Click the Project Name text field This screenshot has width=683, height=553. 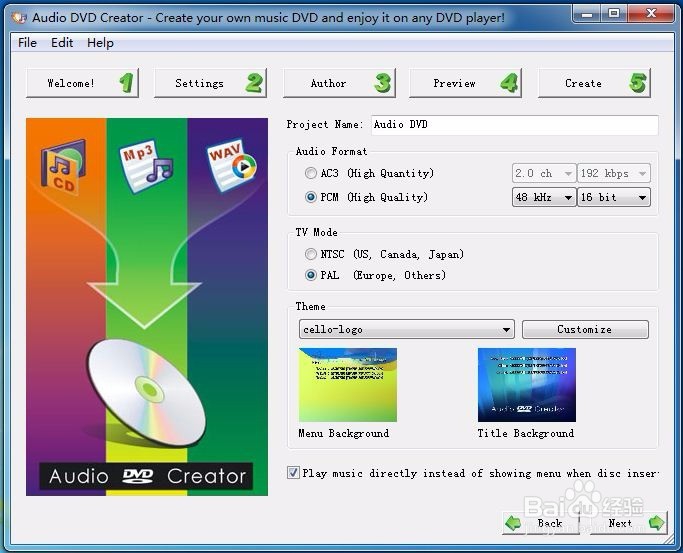[514, 125]
